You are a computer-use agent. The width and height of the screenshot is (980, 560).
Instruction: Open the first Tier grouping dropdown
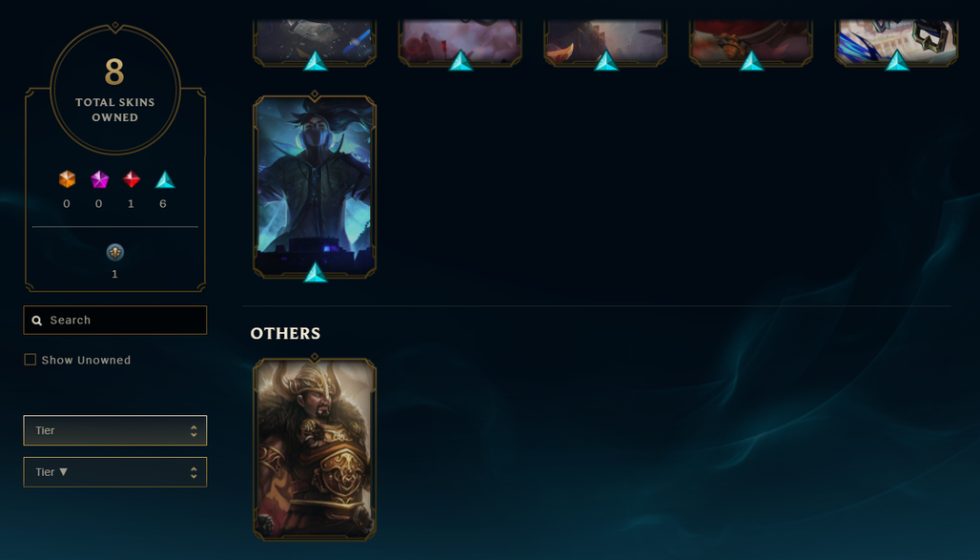(115, 430)
